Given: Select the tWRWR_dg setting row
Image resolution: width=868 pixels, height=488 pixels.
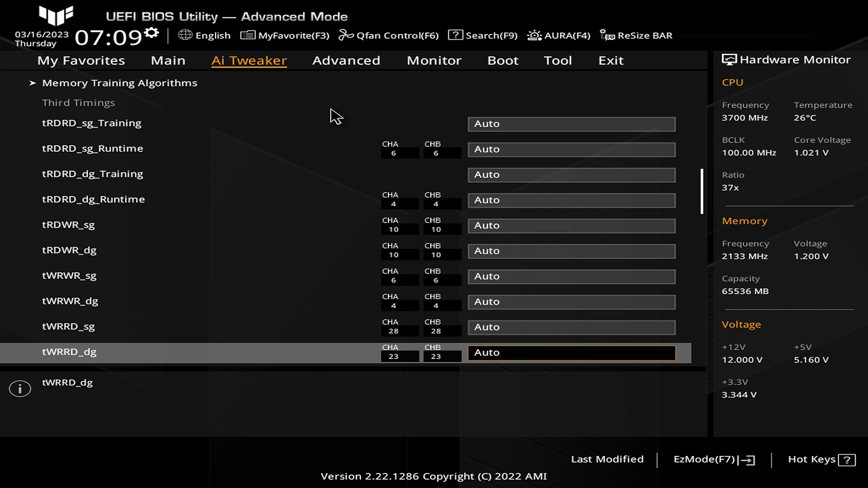Looking at the screenshot, I should [x=70, y=301].
